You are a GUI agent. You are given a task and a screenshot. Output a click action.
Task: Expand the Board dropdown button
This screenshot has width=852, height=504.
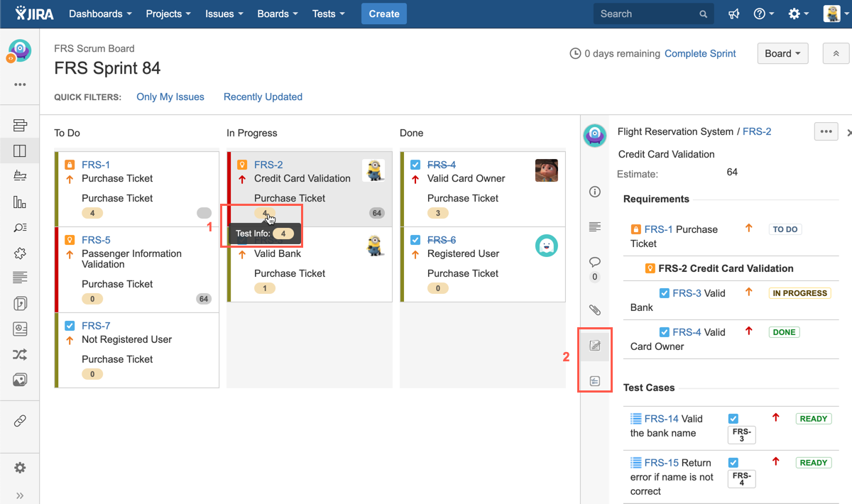tap(782, 53)
